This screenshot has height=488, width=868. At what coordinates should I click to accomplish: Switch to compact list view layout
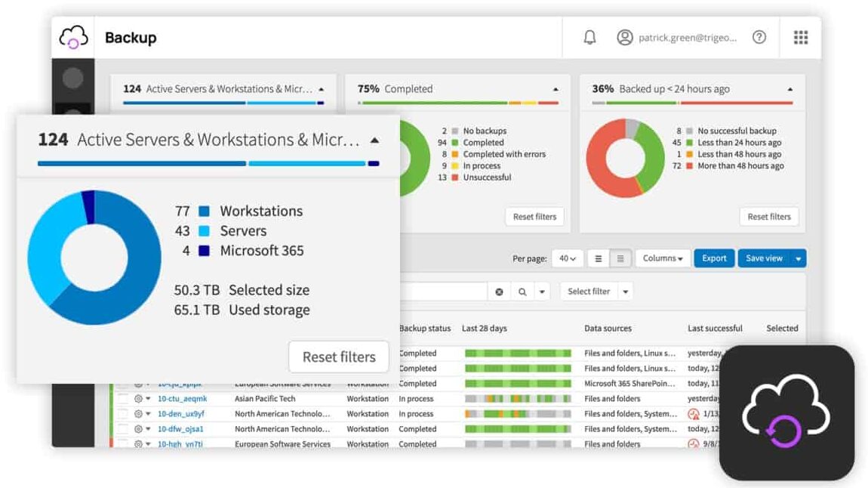pyautogui.click(x=620, y=258)
